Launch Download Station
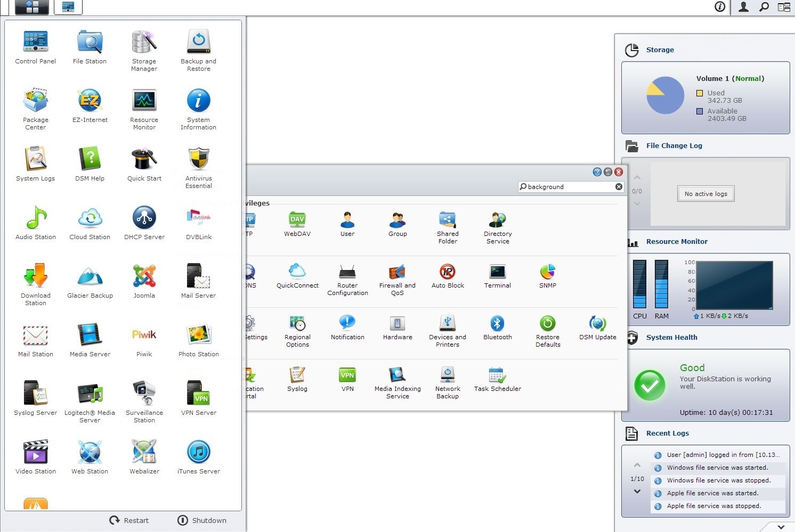 tap(36, 285)
